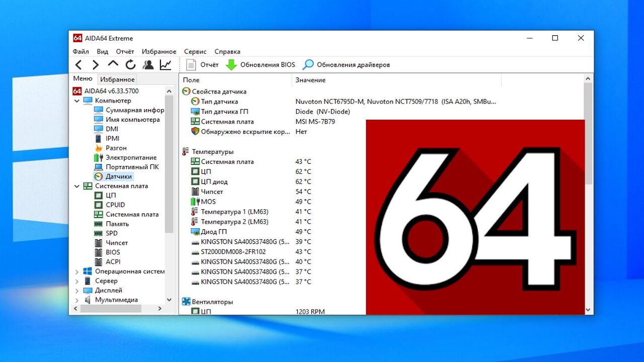Click the Отчёт toolbar button
This screenshot has height=362, width=644.
click(x=203, y=65)
